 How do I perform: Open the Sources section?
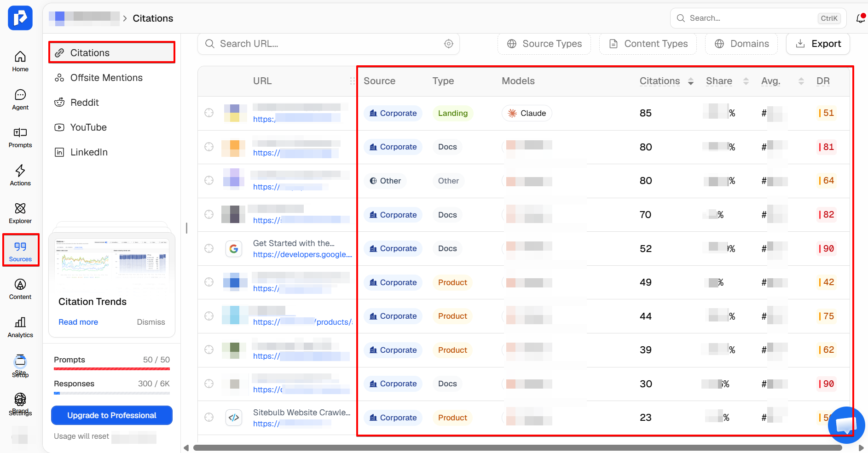click(20, 251)
